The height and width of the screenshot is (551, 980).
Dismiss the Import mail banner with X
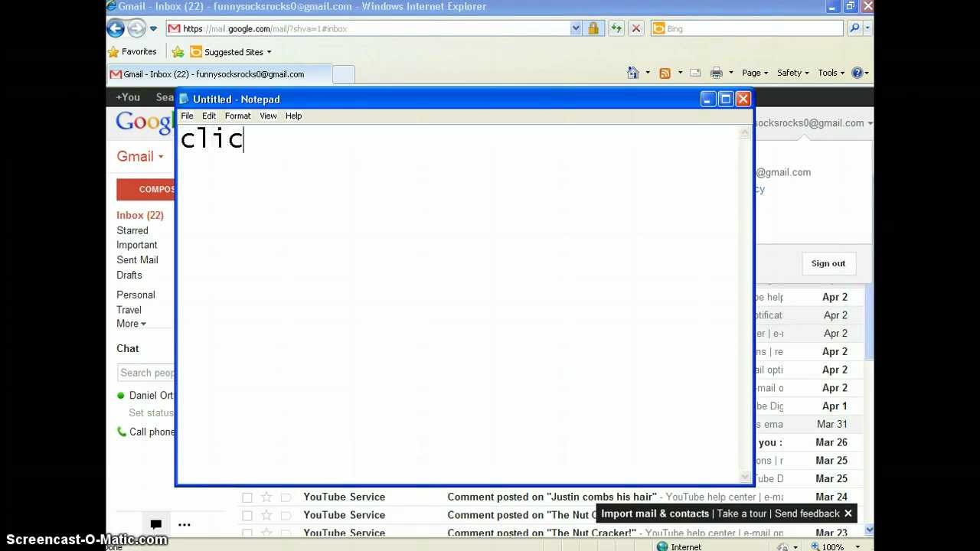tap(848, 514)
